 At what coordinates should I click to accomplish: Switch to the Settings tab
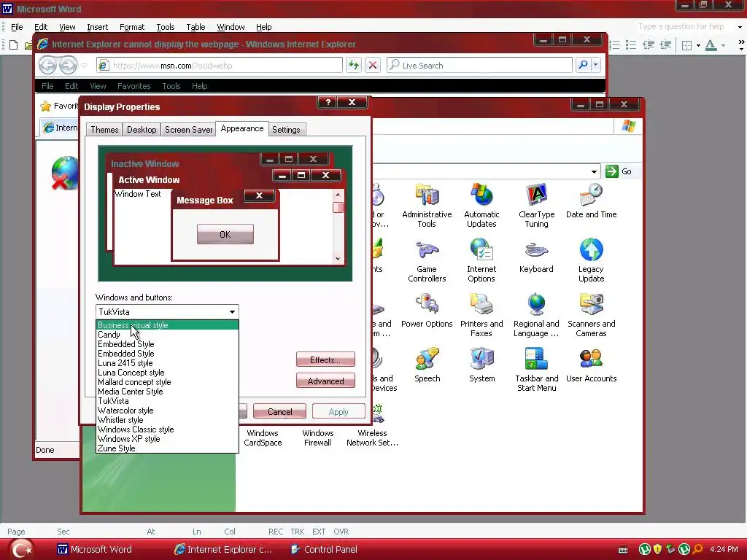(x=286, y=130)
